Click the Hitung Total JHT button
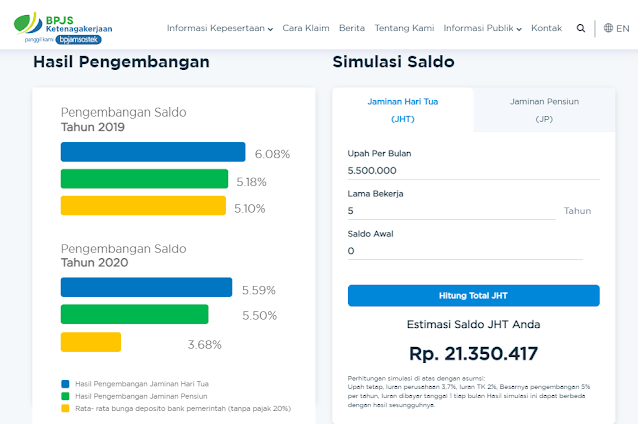640x424 pixels. tap(473, 295)
